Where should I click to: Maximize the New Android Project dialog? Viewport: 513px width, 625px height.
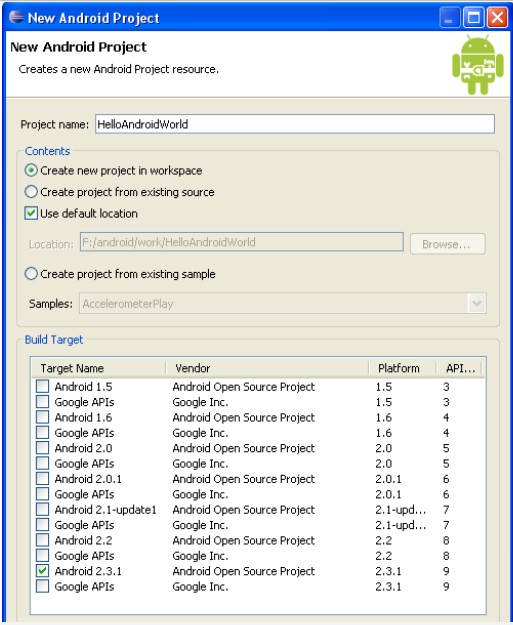[473, 18]
